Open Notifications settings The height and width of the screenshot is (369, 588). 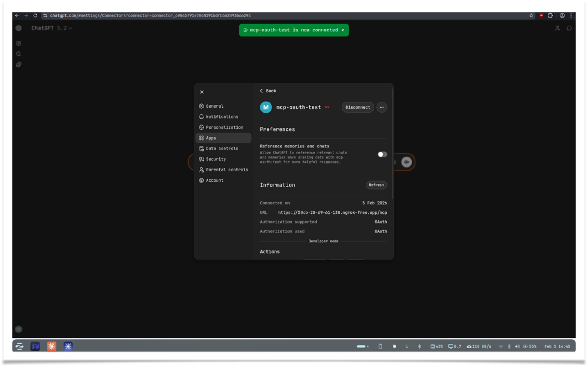pos(222,116)
